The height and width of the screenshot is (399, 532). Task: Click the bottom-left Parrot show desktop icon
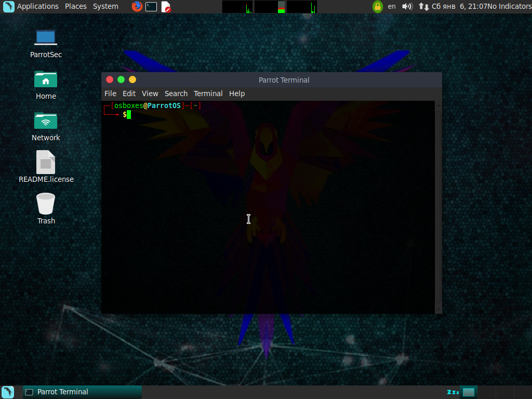pos(8,392)
